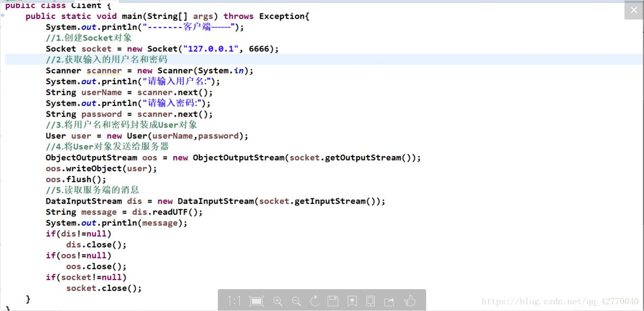This screenshot has width=644, height=311.
Task: Click 'oos.flush();' statement
Action: [76, 180]
